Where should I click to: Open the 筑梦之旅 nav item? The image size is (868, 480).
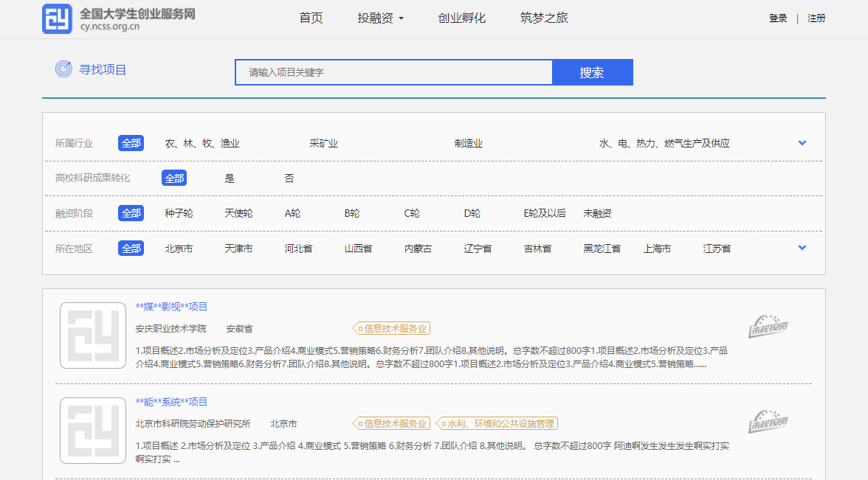coord(544,18)
